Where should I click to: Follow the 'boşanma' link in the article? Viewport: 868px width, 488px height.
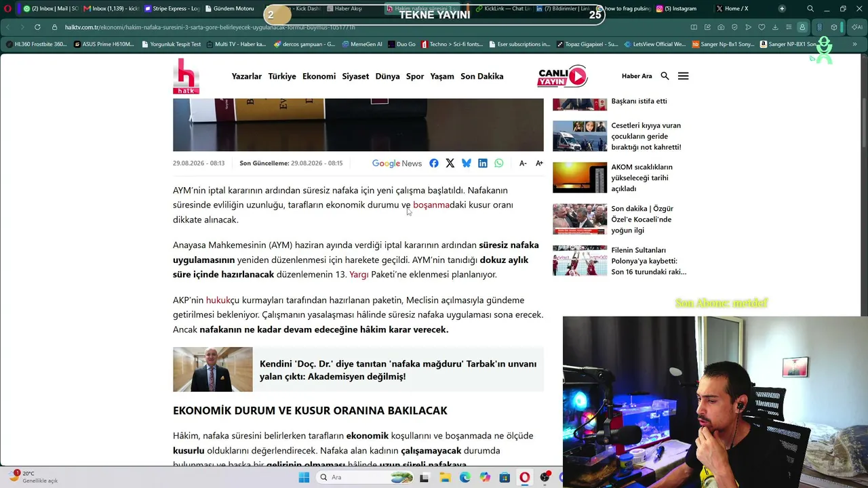tap(431, 205)
